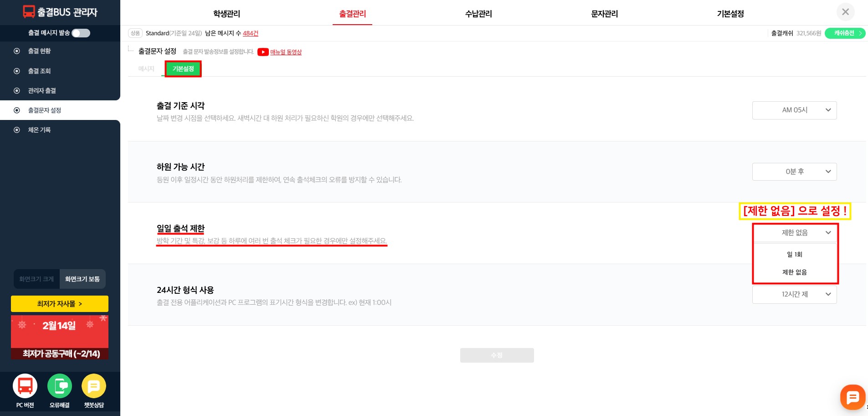This screenshot has height=416, width=868.
Task: Choose 일 1회 from the dropdown list
Action: [794, 255]
